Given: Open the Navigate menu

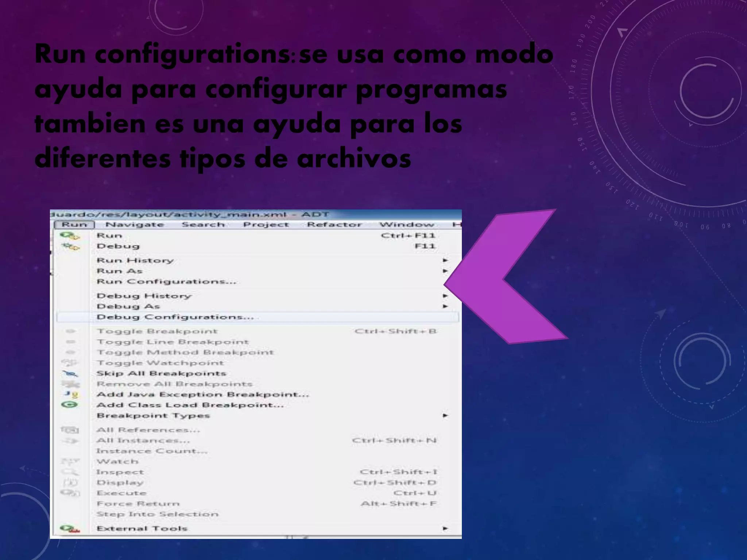Looking at the screenshot, I should pos(135,225).
